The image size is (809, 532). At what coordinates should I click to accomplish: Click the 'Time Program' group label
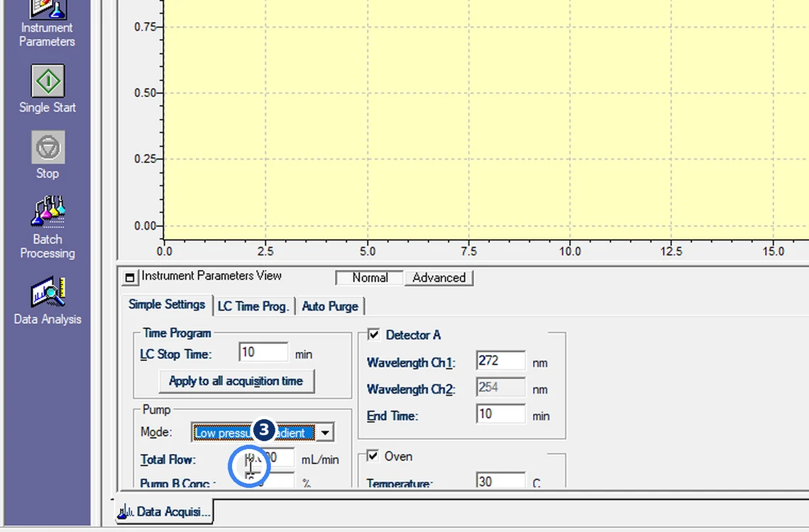[x=177, y=333]
